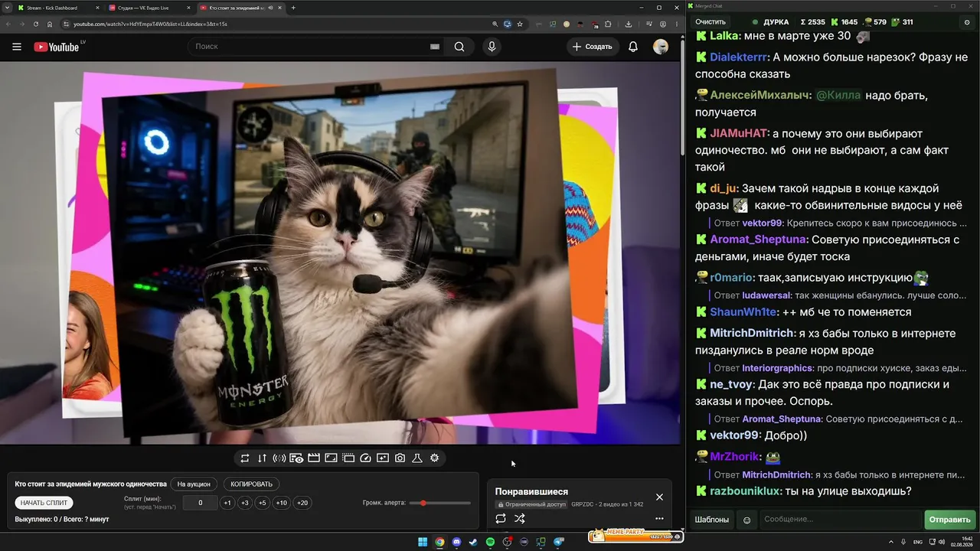Take a screenshot with the camera icon
This screenshot has height=551, width=980.
(x=400, y=458)
